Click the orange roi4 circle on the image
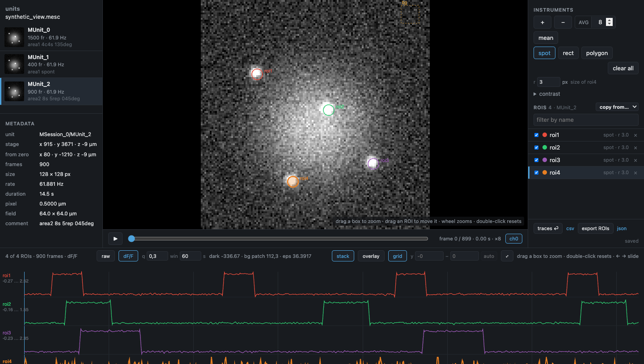Screen dimensions: 644x364 (x=292, y=181)
